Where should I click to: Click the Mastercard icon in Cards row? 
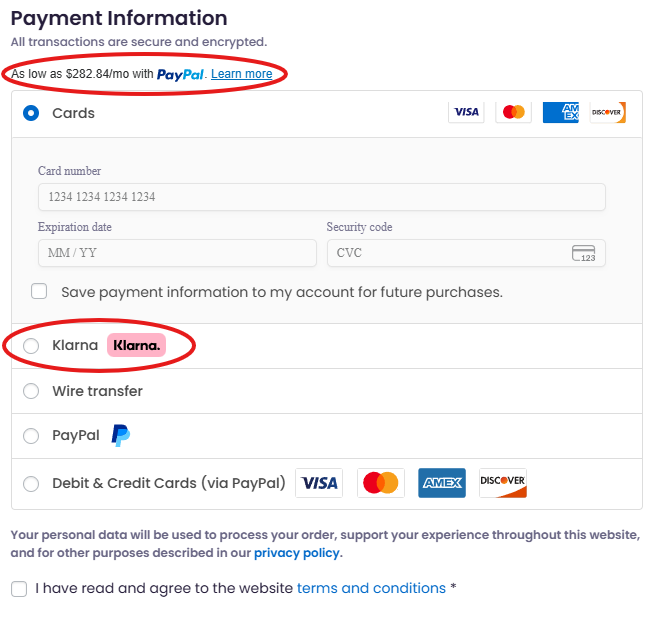pos(513,112)
